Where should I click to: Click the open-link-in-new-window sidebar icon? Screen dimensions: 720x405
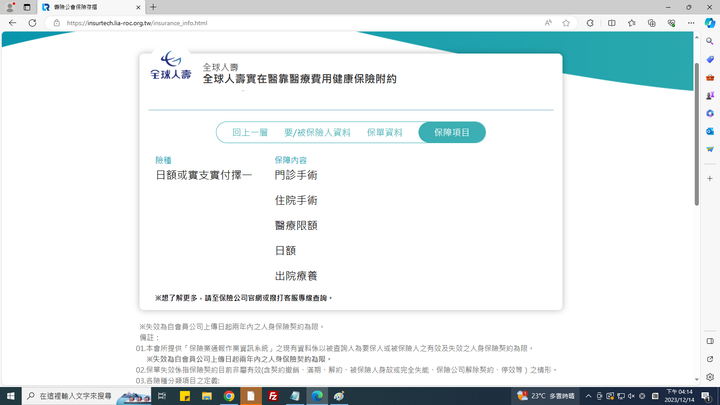(x=710, y=359)
